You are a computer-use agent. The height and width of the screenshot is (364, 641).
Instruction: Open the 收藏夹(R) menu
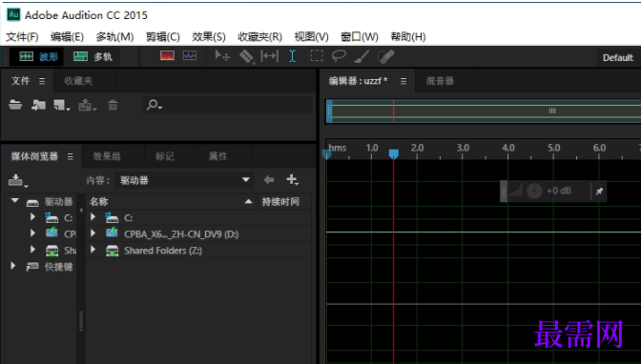pyautogui.click(x=260, y=37)
